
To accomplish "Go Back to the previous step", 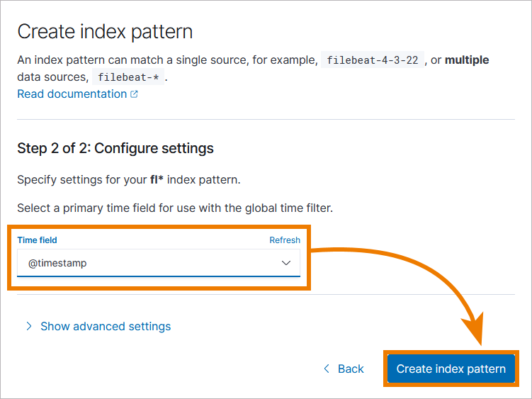I will click(351, 369).
